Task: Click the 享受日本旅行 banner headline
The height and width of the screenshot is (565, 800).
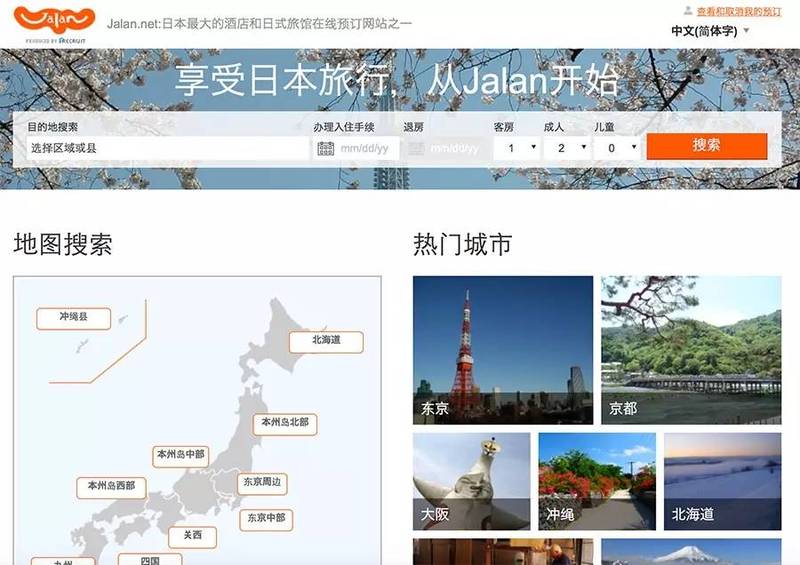Action: [396, 81]
